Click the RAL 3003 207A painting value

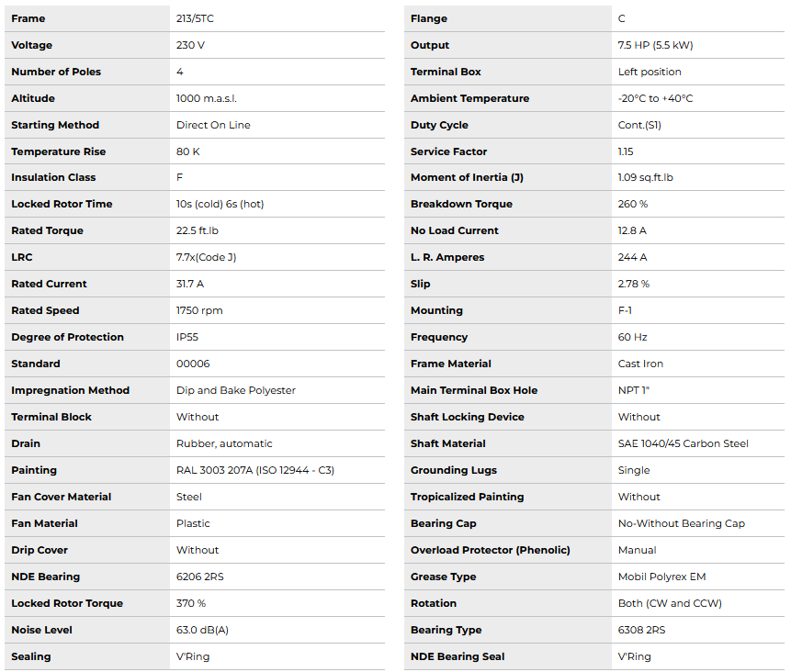click(255, 470)
